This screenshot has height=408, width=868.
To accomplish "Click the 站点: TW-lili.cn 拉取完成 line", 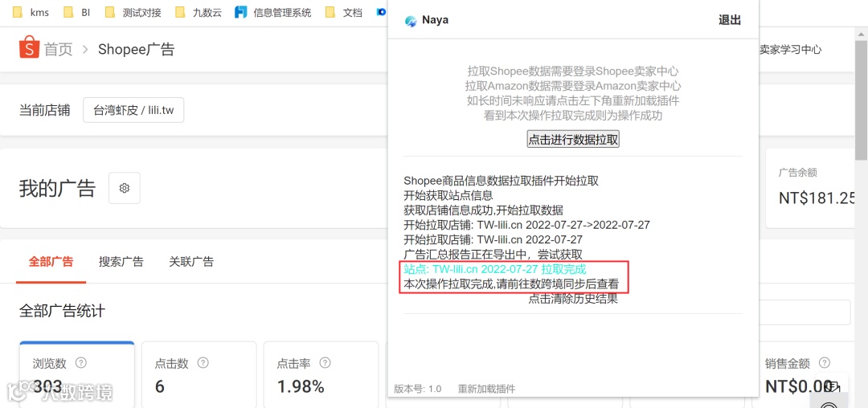I will pos(495,269).
